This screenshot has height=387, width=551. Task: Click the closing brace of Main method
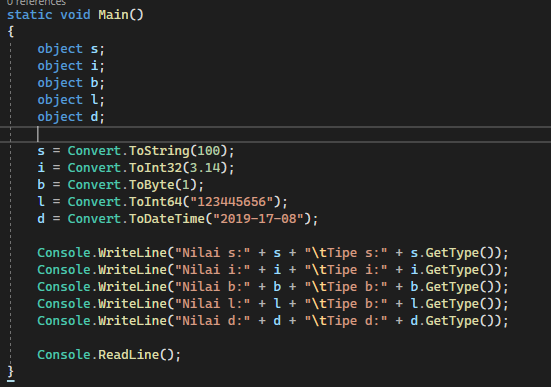click(x=11, y=372)
